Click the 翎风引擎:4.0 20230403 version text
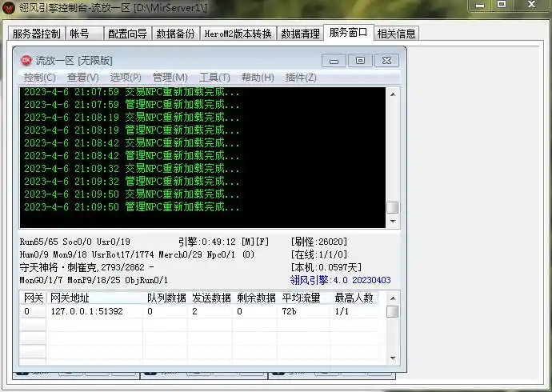The height and width of the screenshot is (392, 552). 341,280
